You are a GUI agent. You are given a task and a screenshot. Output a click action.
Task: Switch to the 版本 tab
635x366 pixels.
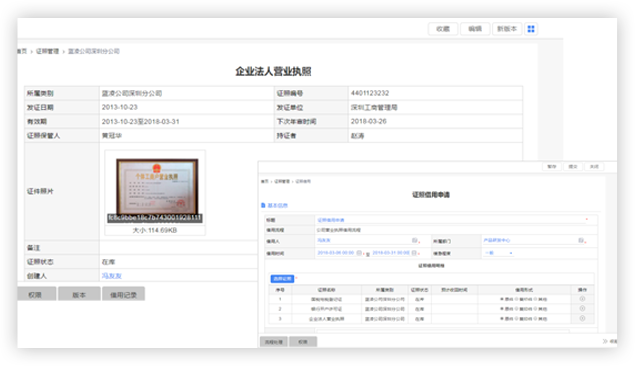pyautogui.click(x=79, y=294)
